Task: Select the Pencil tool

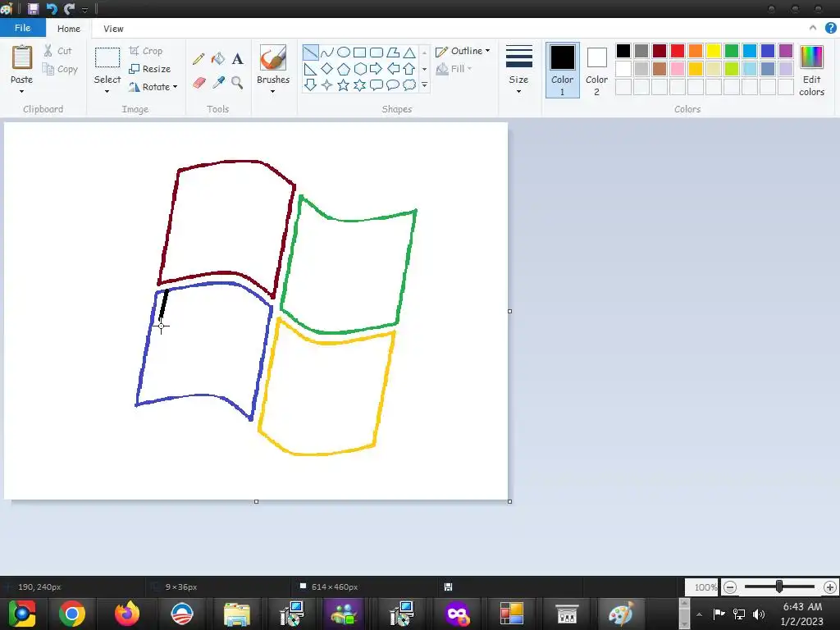Action: (199, 58)
